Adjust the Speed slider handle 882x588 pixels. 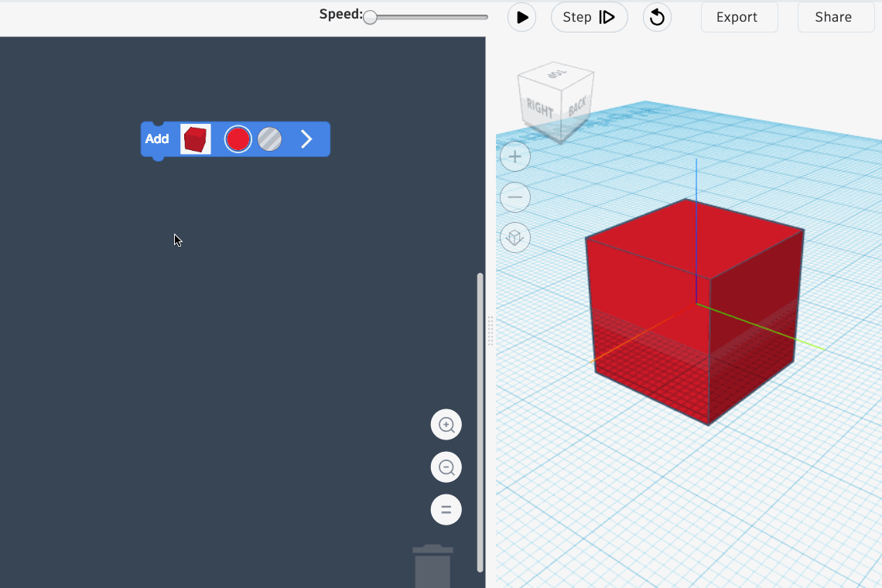pyautogui.click(x=371, y=17)
